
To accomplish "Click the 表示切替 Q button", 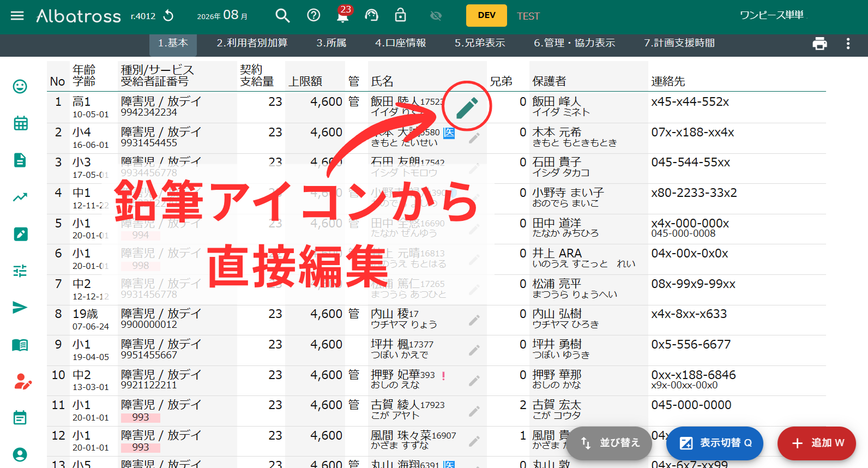I will 715,443.
